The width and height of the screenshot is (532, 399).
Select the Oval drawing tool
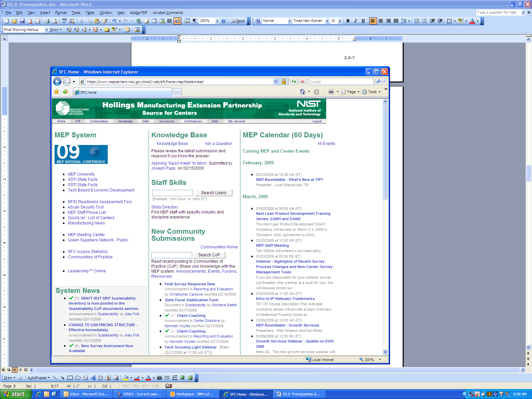click(78, 378)
